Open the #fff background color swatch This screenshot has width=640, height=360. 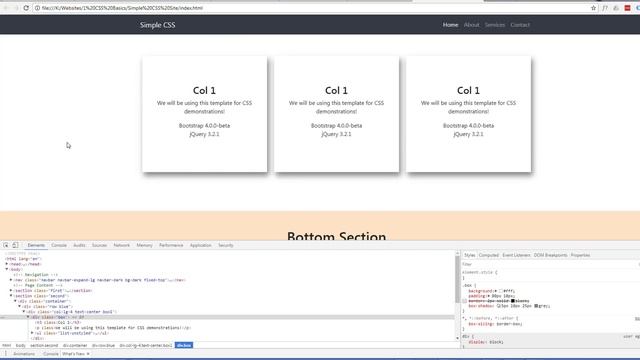point(501,291)
